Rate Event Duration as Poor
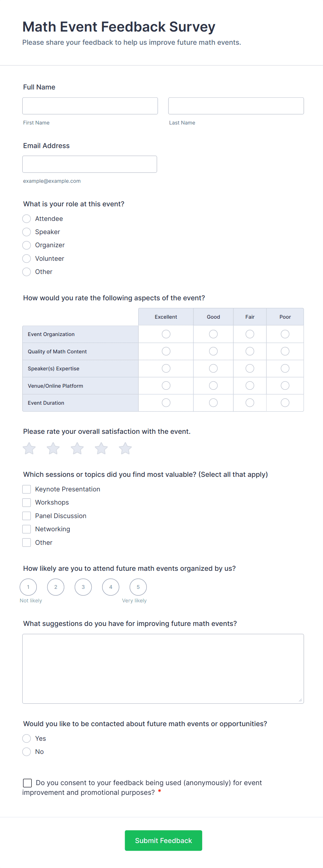323x868 pixels. (x=285, y=403)
